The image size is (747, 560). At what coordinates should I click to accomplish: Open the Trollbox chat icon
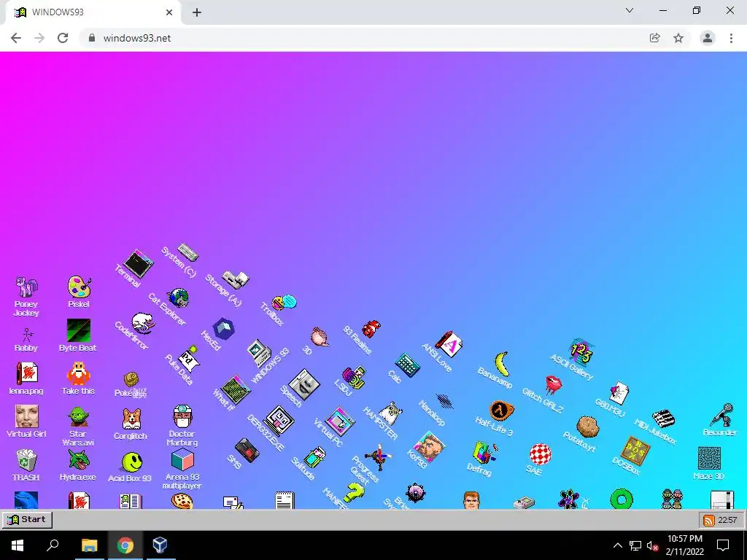click(285, 302)
